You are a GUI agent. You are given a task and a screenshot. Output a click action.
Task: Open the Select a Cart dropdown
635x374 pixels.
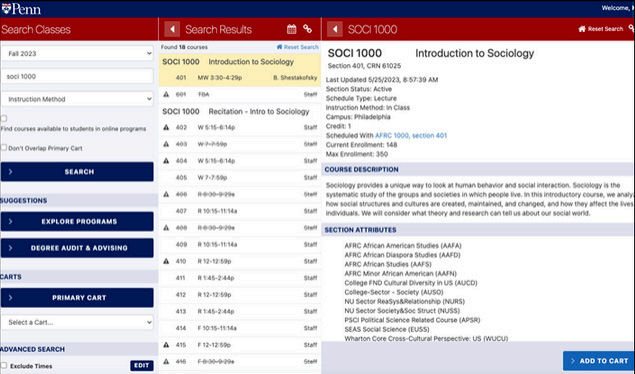(77, 322)
